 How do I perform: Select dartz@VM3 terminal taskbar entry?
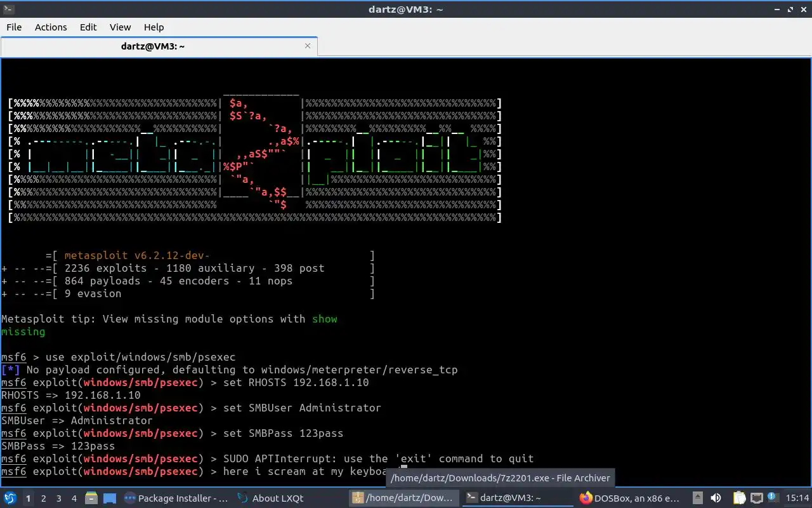(x=518, y=498)
